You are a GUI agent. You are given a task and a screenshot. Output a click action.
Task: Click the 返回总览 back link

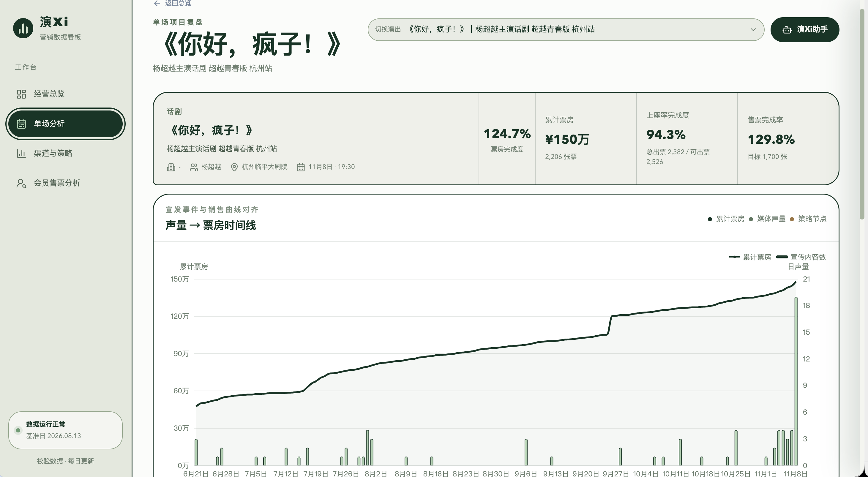pos(172,3)
